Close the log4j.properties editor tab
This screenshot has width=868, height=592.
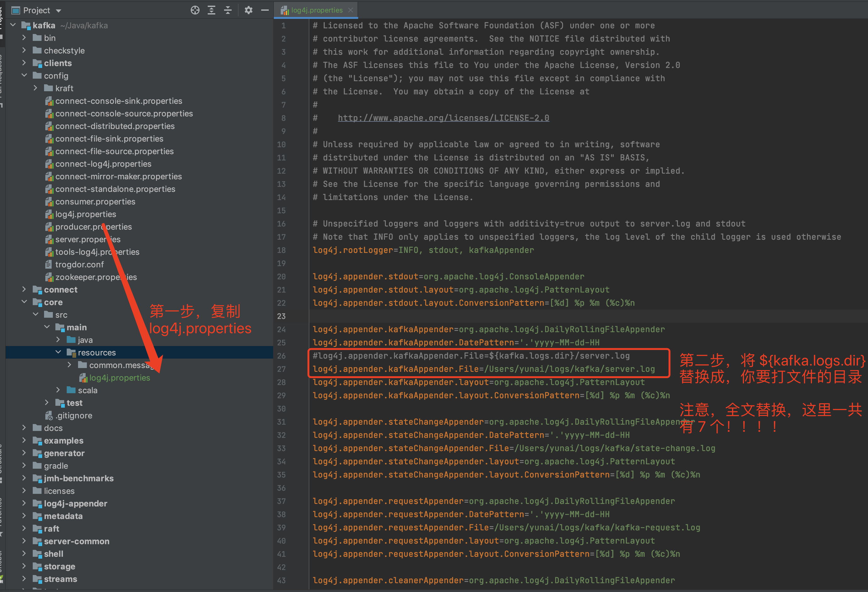point(350,10)
